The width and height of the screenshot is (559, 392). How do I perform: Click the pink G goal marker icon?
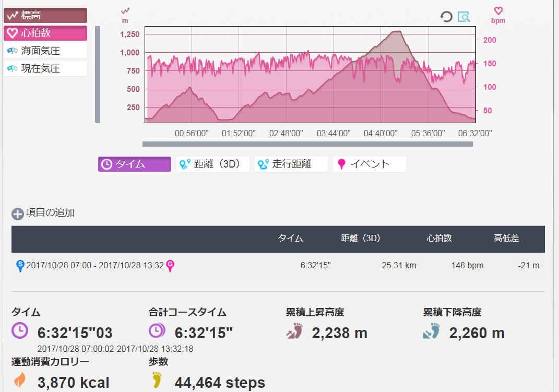(x=170, y=266)
